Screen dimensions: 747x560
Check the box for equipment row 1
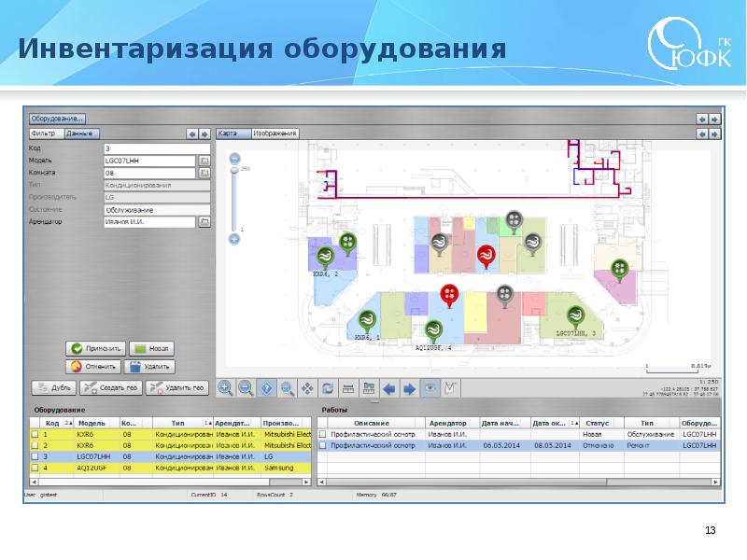click(x=36, y=435)
